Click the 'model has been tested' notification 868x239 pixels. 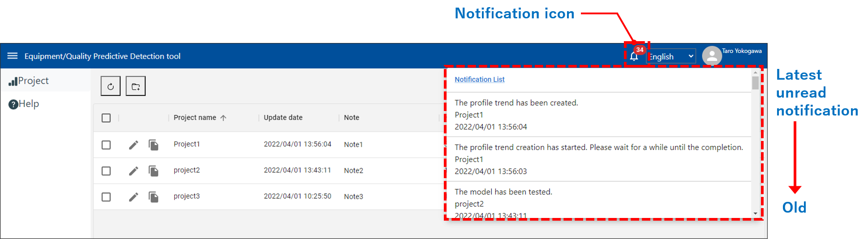599,201
